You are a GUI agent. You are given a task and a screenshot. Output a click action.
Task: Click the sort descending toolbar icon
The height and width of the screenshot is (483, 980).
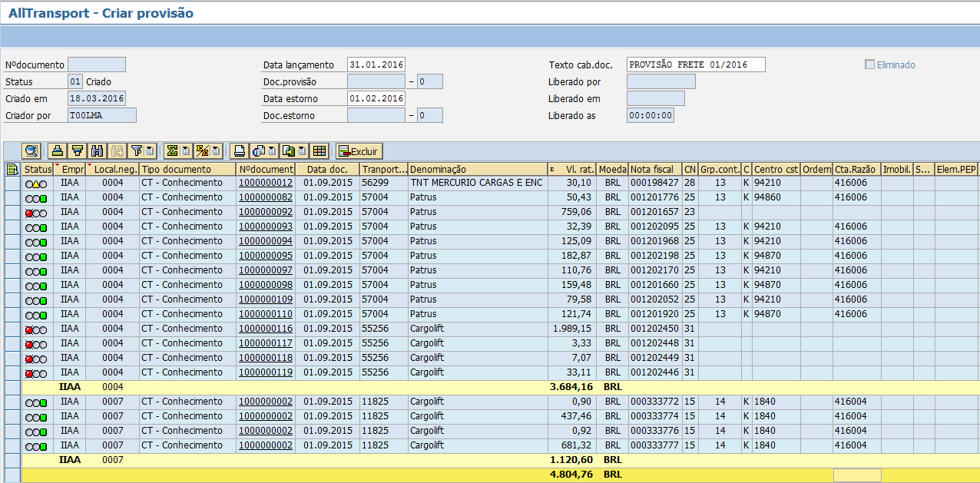pos(77,151)
